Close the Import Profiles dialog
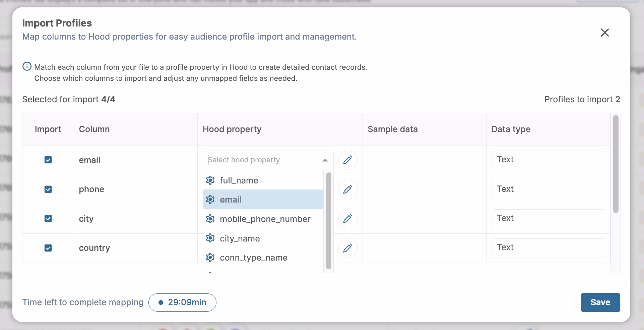 [604, 33]
